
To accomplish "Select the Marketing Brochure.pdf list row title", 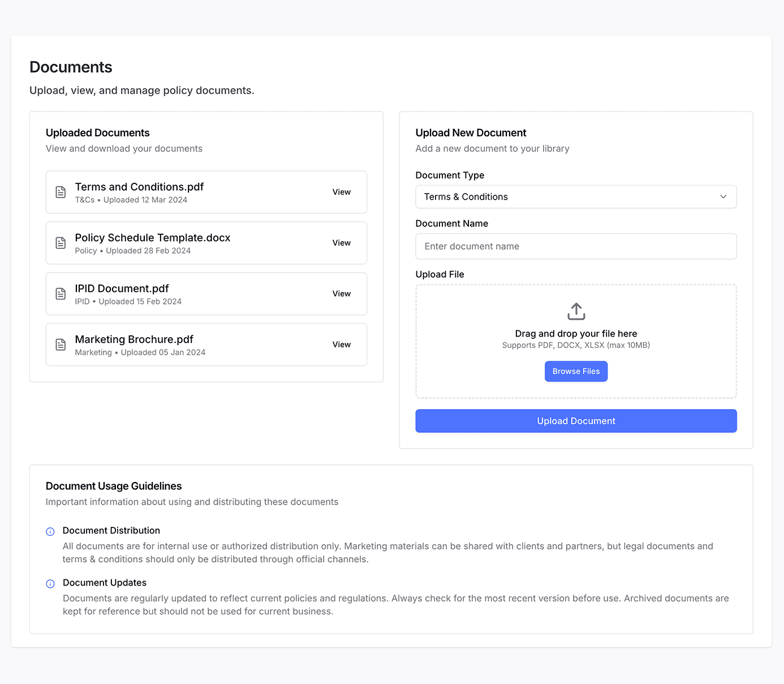I will click(134, 339).
